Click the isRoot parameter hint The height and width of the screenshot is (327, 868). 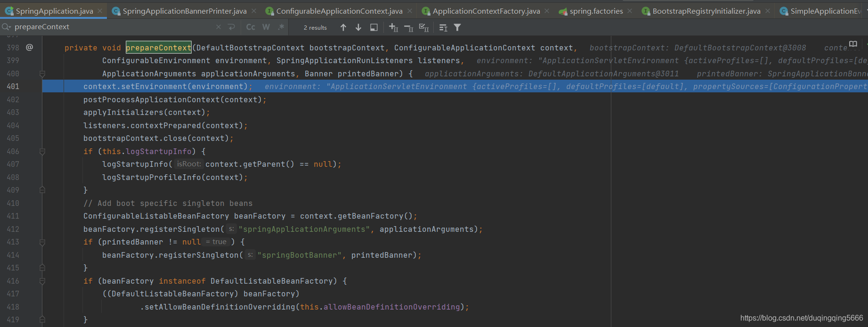[x=189, y=164]
